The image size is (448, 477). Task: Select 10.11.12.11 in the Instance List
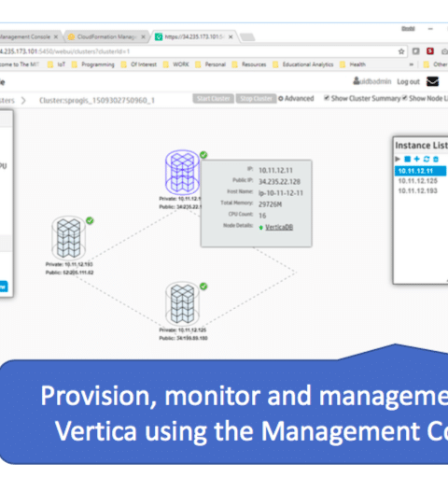420,171
